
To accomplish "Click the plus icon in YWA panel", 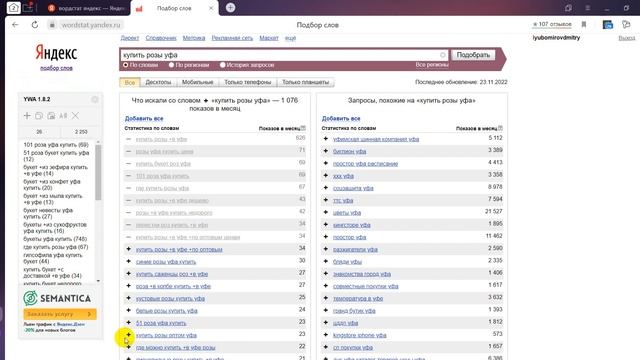I will [x=27, y=116].
